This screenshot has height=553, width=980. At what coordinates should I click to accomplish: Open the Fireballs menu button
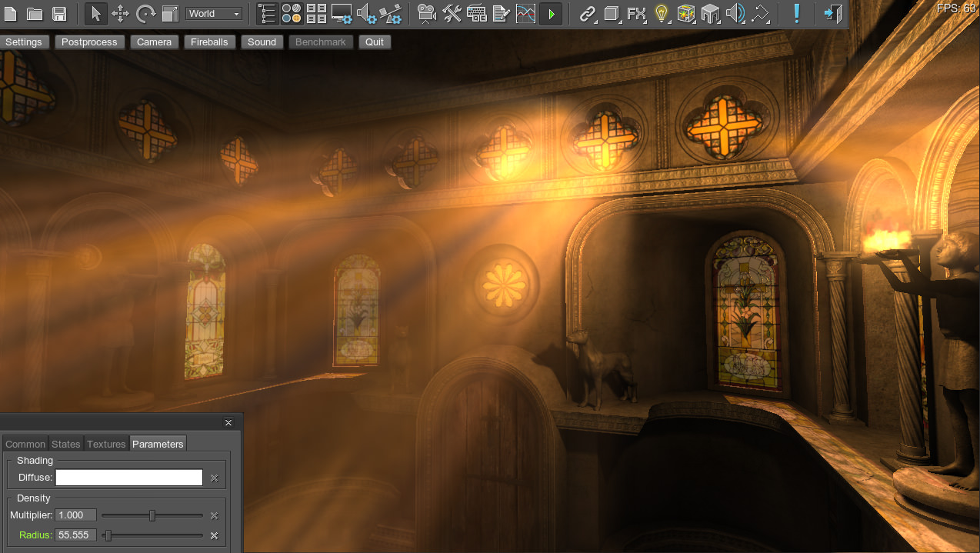(x=209, y=42)
